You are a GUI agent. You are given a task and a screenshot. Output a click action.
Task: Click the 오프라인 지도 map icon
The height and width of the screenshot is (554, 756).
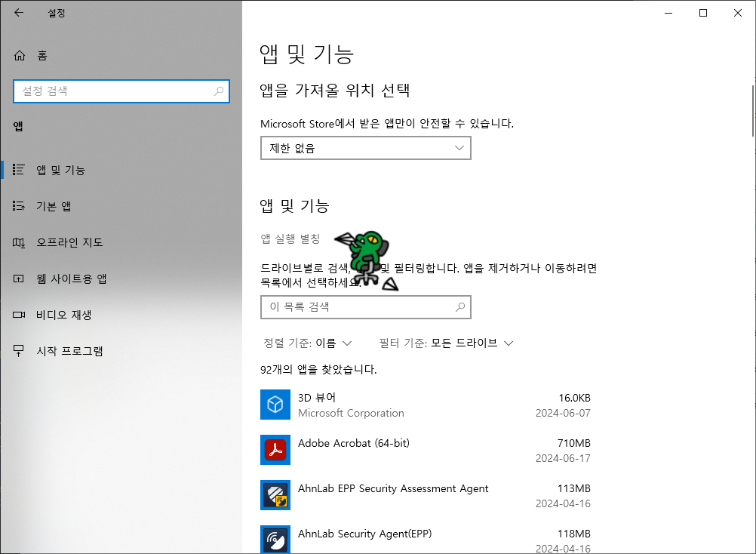click(18, 242)
